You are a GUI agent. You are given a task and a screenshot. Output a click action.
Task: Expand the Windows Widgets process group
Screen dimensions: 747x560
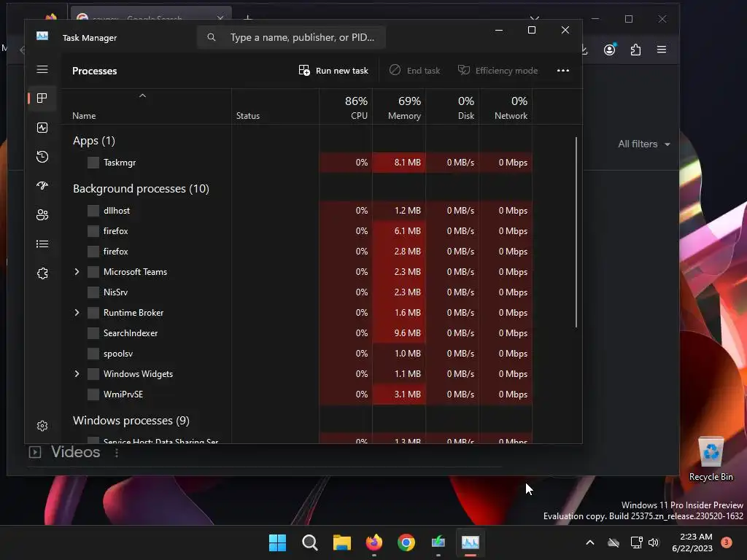pos(77,374)
